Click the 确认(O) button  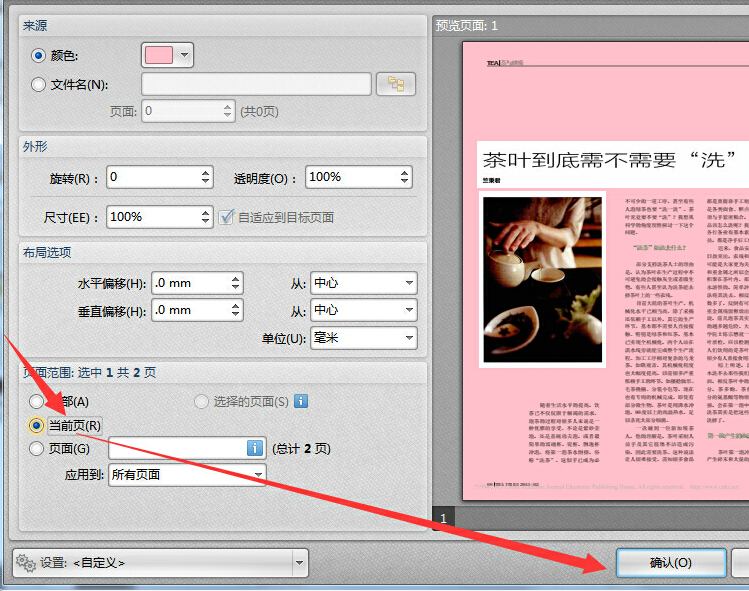(x=671, y=563)
